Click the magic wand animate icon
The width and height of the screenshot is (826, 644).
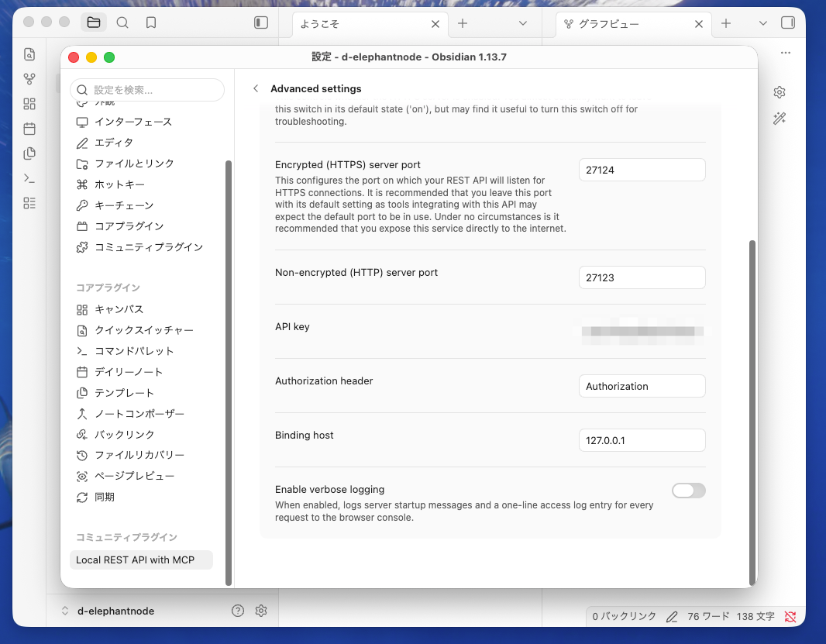tap(780, 118)
